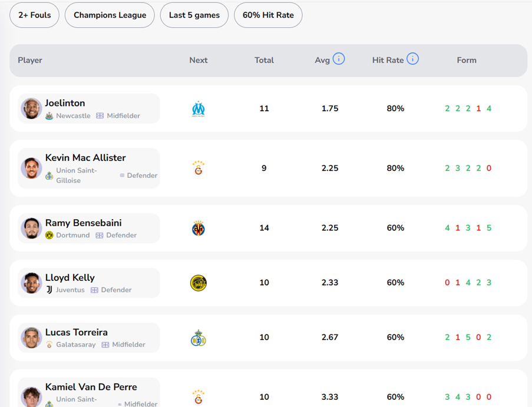Click the Hit Rate info icon
The width and height of the screenshot is (532, 407).
pyautogui.click(x=412, y=59)
